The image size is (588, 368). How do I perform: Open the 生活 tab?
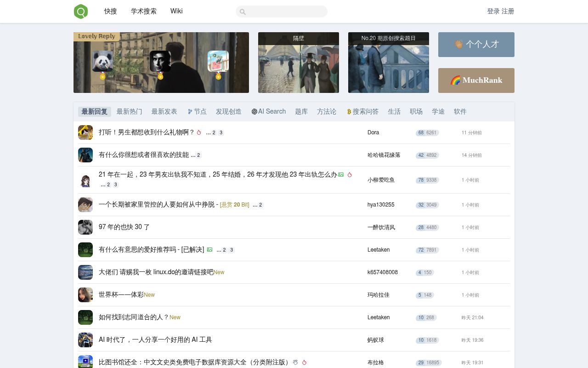[x=394, y=112]
